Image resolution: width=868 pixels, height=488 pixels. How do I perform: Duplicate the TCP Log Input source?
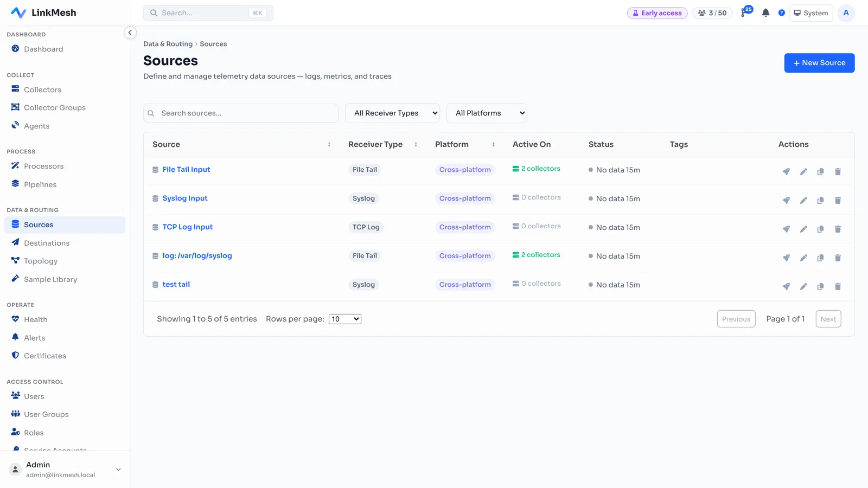pyautogui.click(x=820, y=229)
